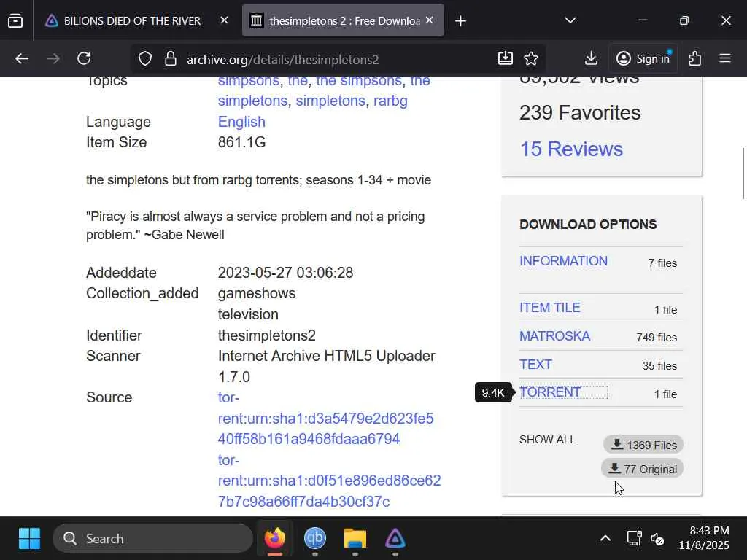Viewport: 747px width, 560px height.
Task: Open the English language link
Action: (241, 122)
